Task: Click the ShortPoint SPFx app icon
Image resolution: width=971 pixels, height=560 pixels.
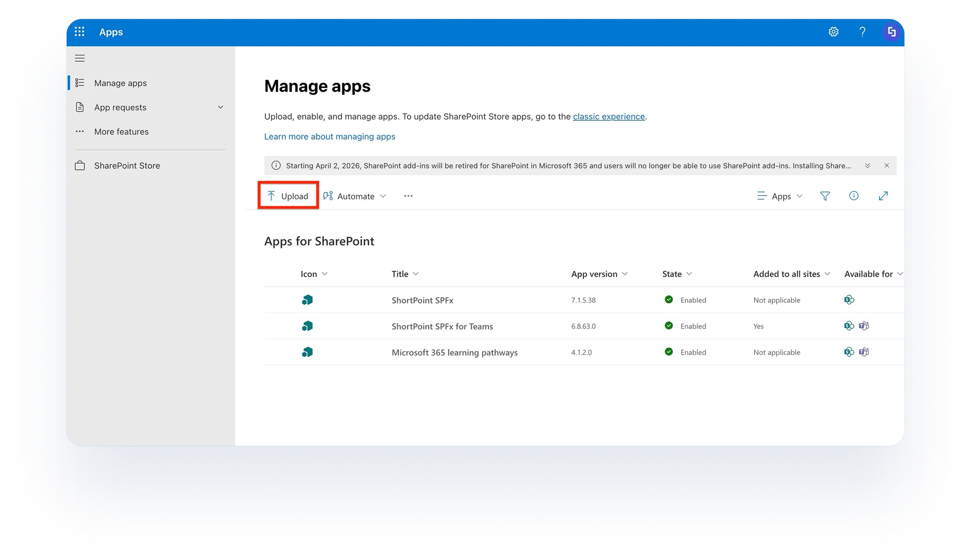Action: (307, 300)
